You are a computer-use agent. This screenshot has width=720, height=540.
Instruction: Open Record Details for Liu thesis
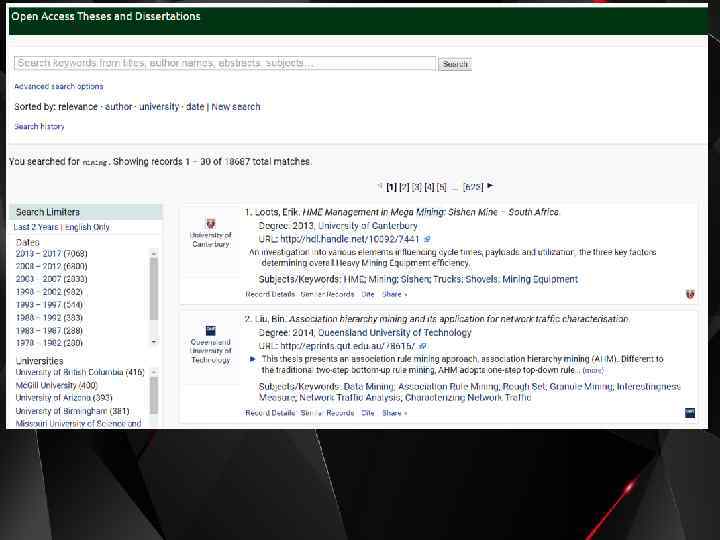[270, 413]
